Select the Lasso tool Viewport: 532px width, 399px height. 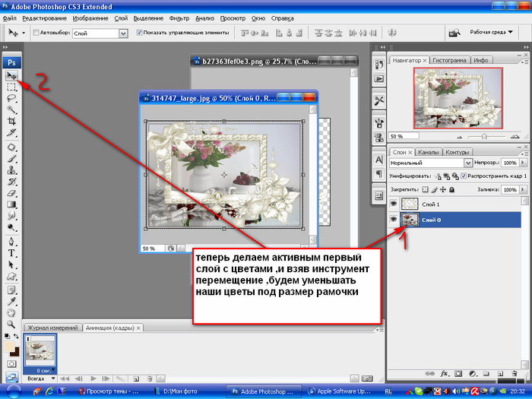pos(11,98)
